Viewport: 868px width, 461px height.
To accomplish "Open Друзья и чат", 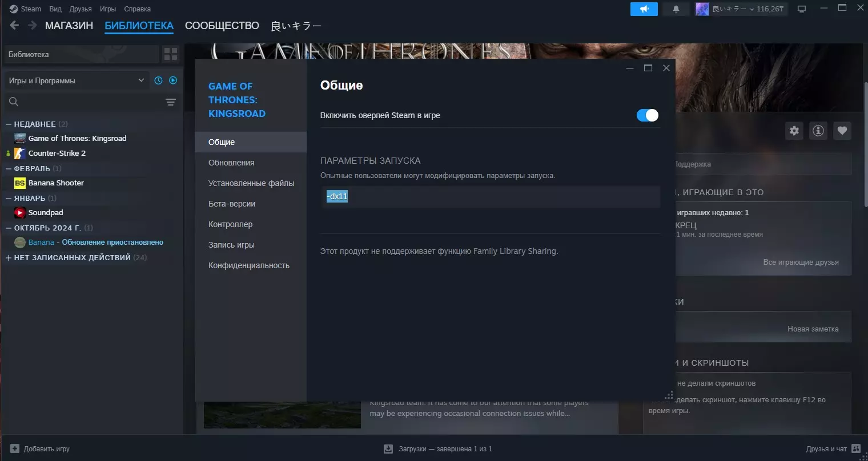I will click(833, 449).
